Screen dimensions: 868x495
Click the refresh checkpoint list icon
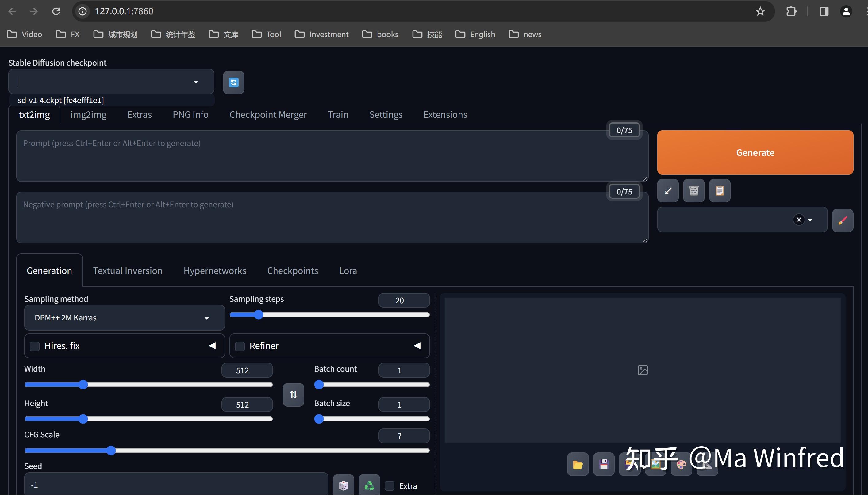pyautogui.click(x=233, y=82)
